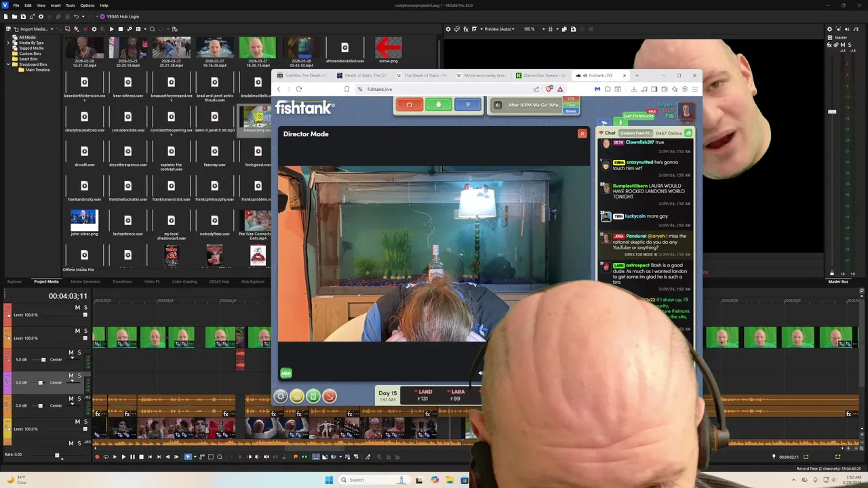Reload the fishtank.live page
The height and width of the screenshot is (488, 868).
pos(298,89)
